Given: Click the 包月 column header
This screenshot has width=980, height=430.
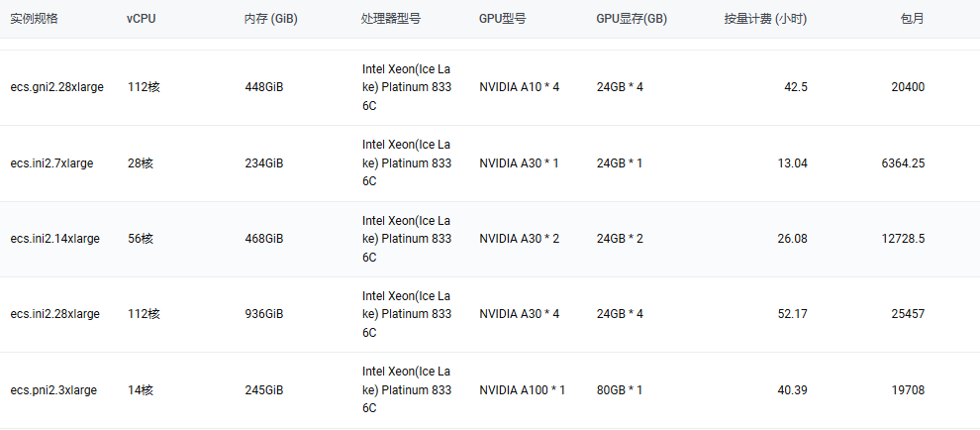Looking at the screenshot, I should (x=912, y=19).
